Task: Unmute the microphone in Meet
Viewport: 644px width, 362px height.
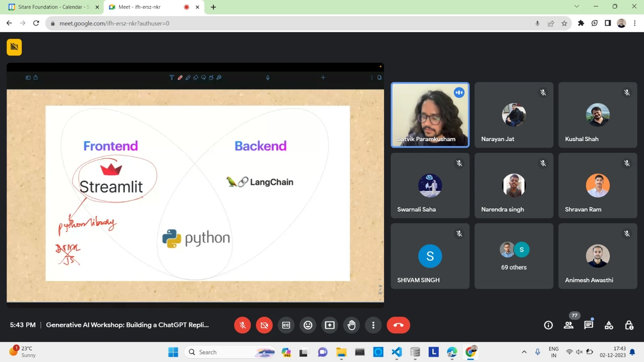Action: coord(242,325)
